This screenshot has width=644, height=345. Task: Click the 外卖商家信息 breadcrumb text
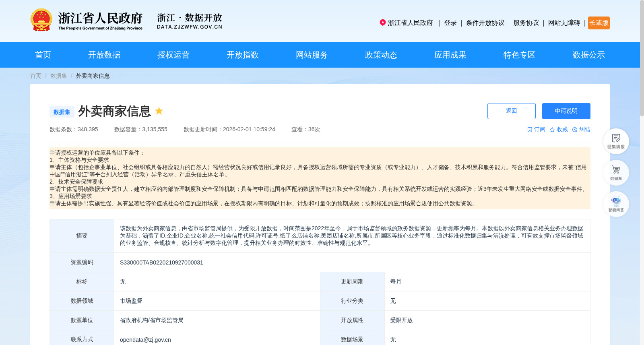[x=93, y=76]
